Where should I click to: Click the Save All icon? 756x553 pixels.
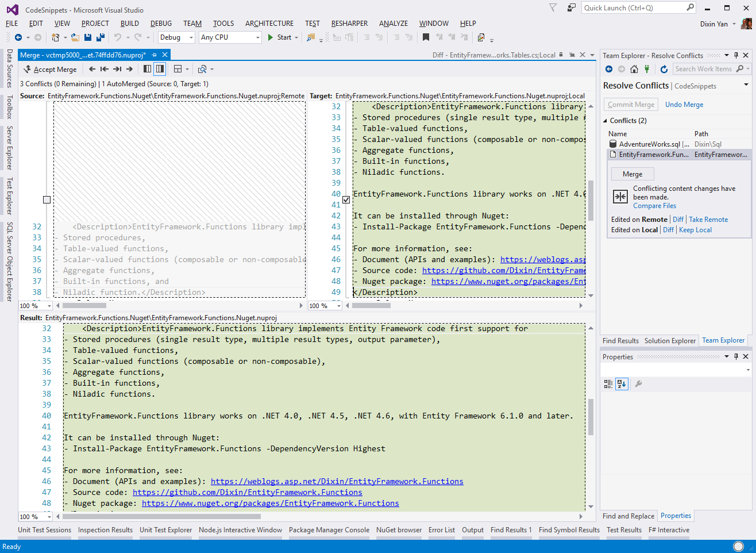coord(100,37)
